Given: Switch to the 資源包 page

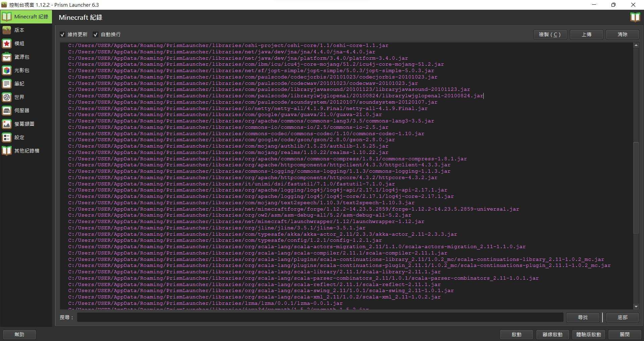Looking at the screenshot, I should [x=26, y=57].
